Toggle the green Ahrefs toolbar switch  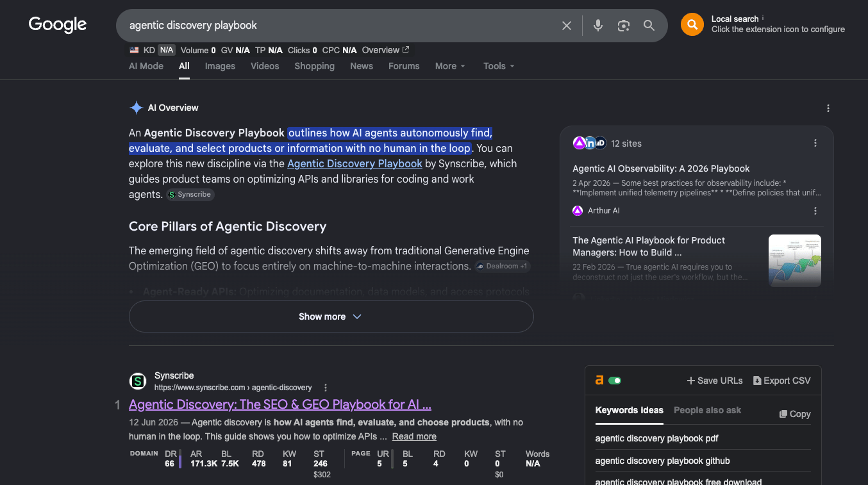615,381
